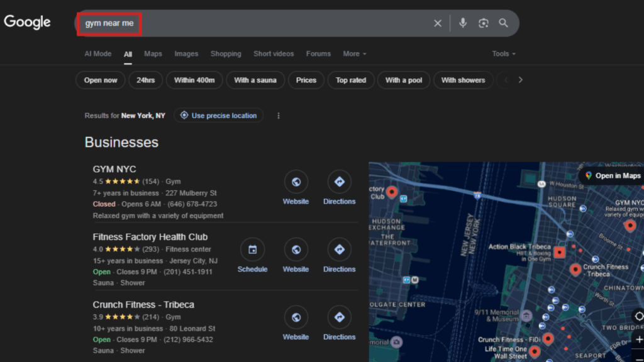Image resolution: width=644 pixels, height=362 pixels.
Task: Open Crunch Fitness - Tribeca website icon
Action: coord(296,317)
